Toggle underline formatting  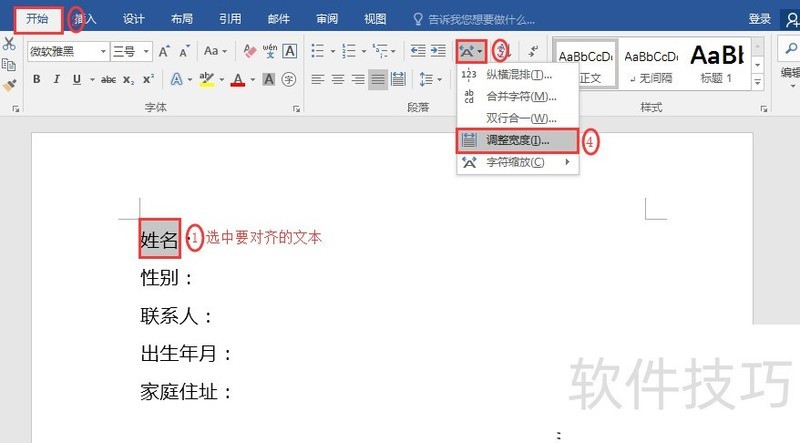click(x=77, y=79)
